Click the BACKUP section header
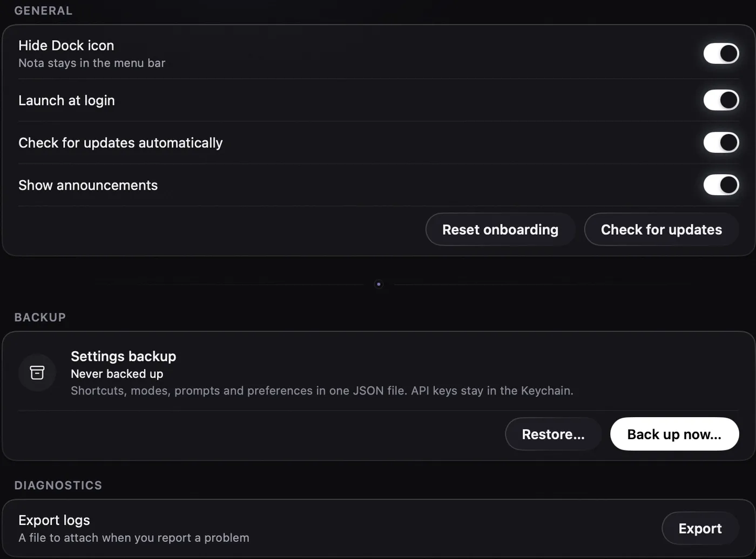The height and width of the screenshot is (559, 756). [40, 317]
